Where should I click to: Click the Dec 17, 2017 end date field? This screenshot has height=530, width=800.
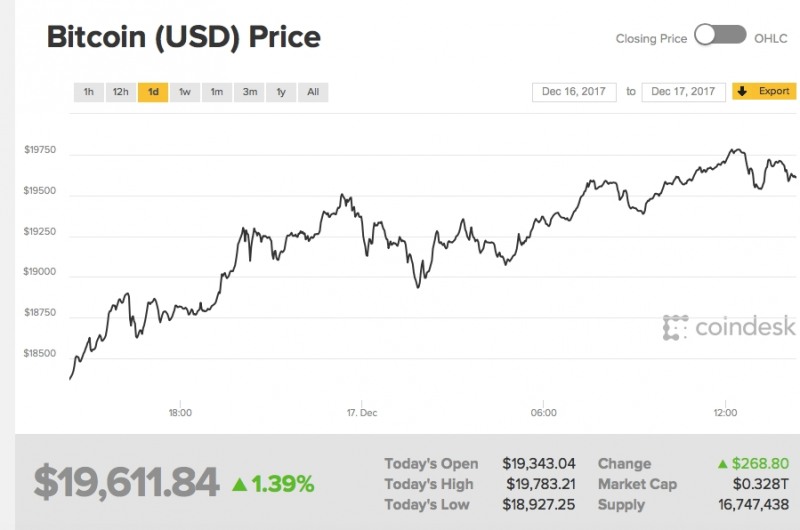tap(684, 92)
